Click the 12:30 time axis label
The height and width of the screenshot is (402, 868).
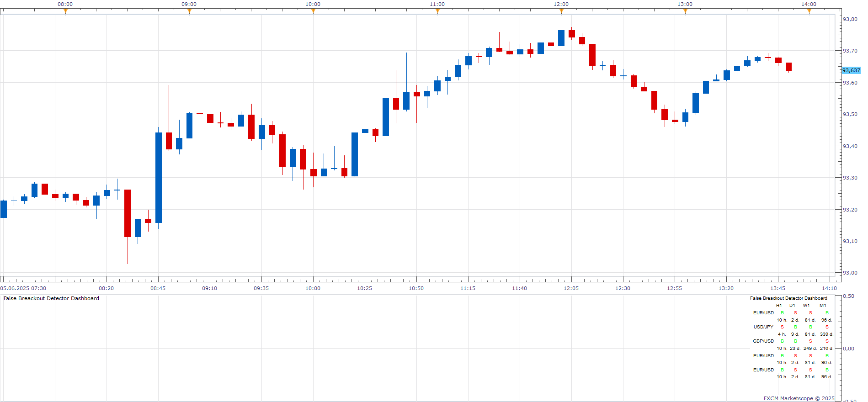point(623,288)
